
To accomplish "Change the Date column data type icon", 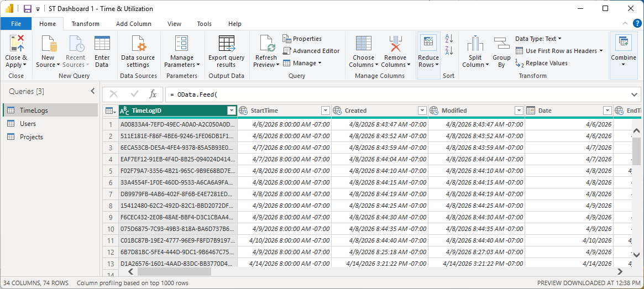I will pos(531,111).
